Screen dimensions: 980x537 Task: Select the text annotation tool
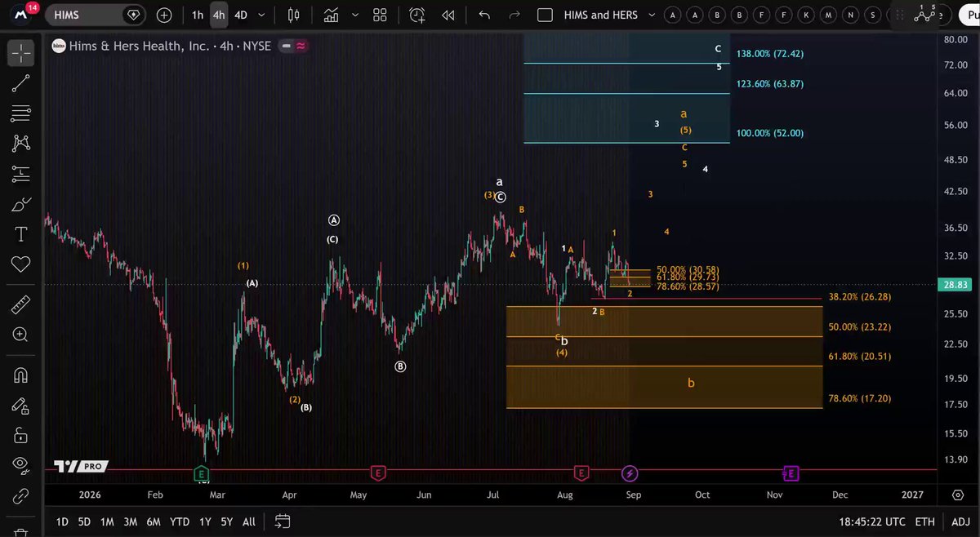tap(21, 234)
